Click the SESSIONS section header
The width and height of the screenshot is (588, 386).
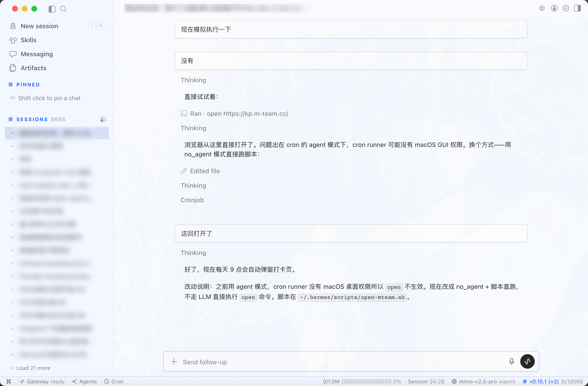pos(32,119)
